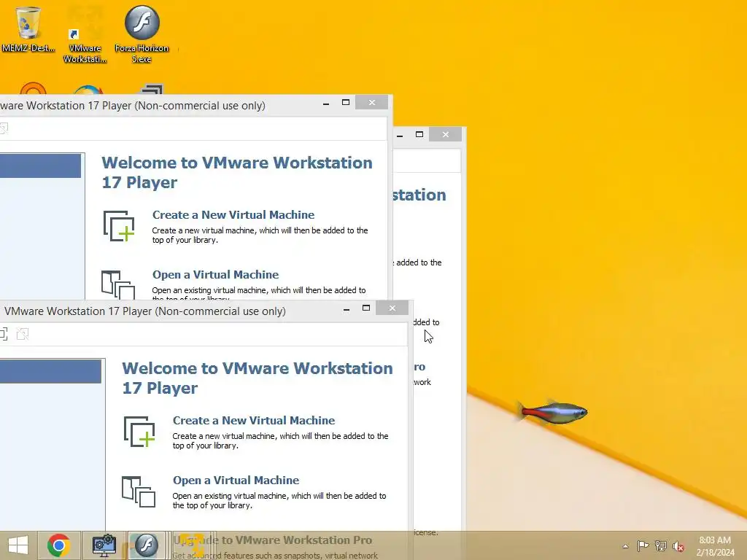Select the Open a Virtual Machine link in upper covered window
747x560 pixels.
pyautogui.click(x=215, y=275)
